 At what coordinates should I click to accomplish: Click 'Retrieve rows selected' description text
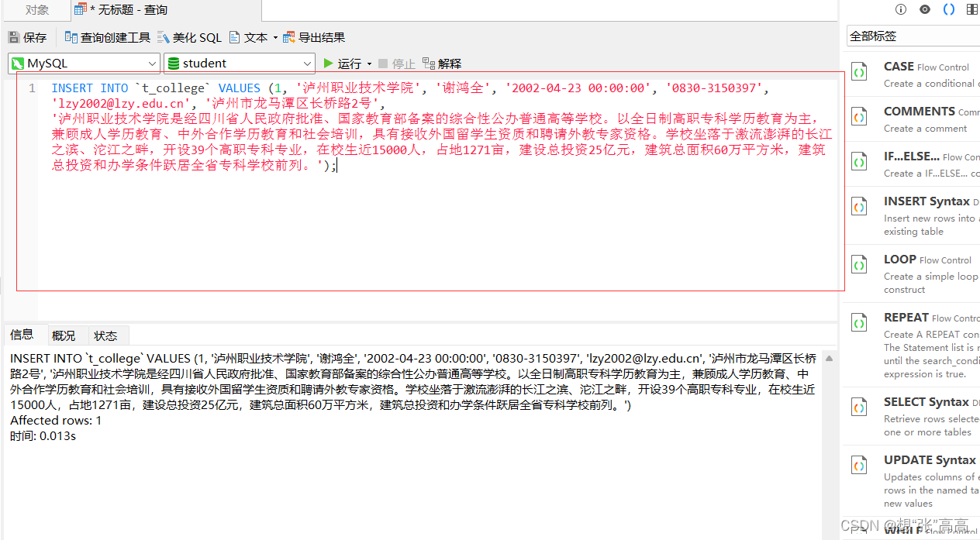pos(931,419)
